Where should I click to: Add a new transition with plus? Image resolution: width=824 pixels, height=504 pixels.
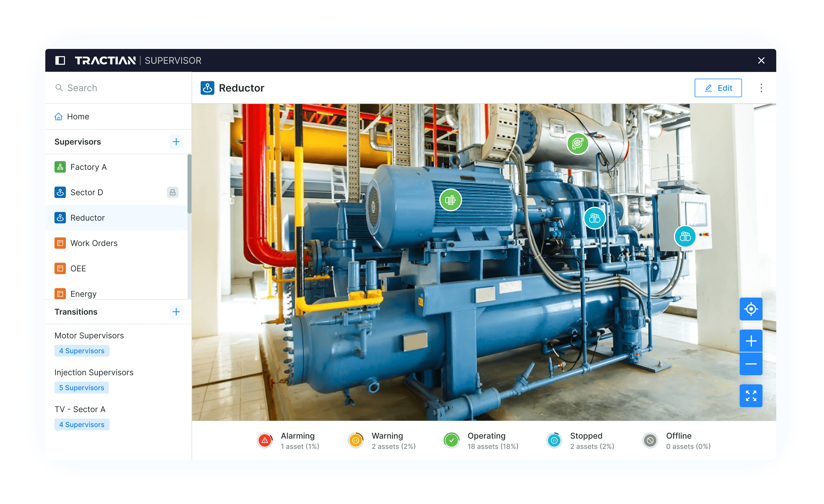pos(176,312)
